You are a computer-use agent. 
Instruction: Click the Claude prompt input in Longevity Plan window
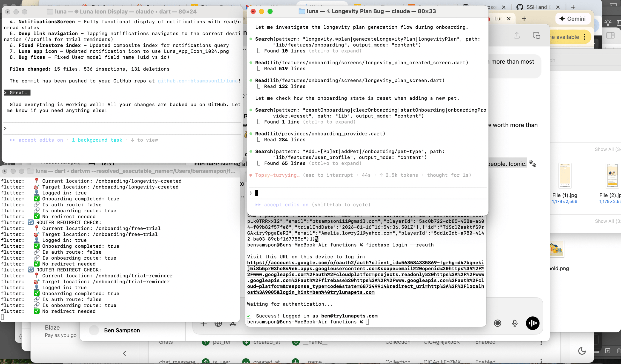click(x=367, y=193)
